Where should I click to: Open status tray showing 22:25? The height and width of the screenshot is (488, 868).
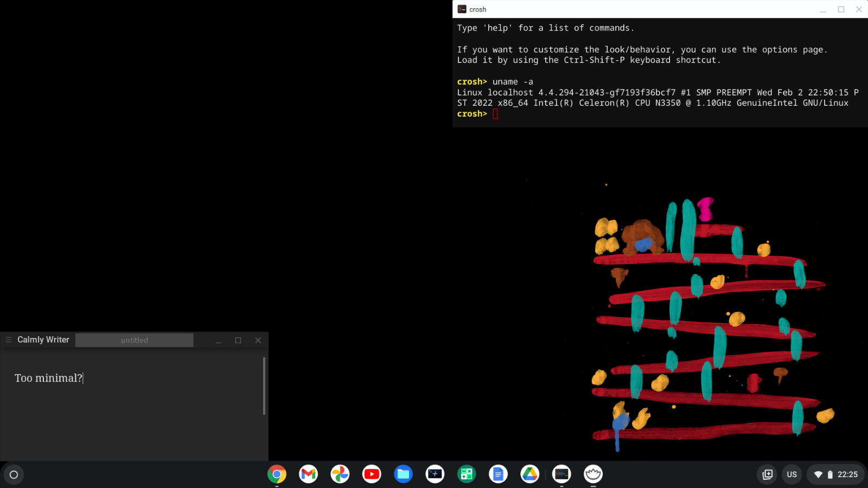[x=835, y=474]
